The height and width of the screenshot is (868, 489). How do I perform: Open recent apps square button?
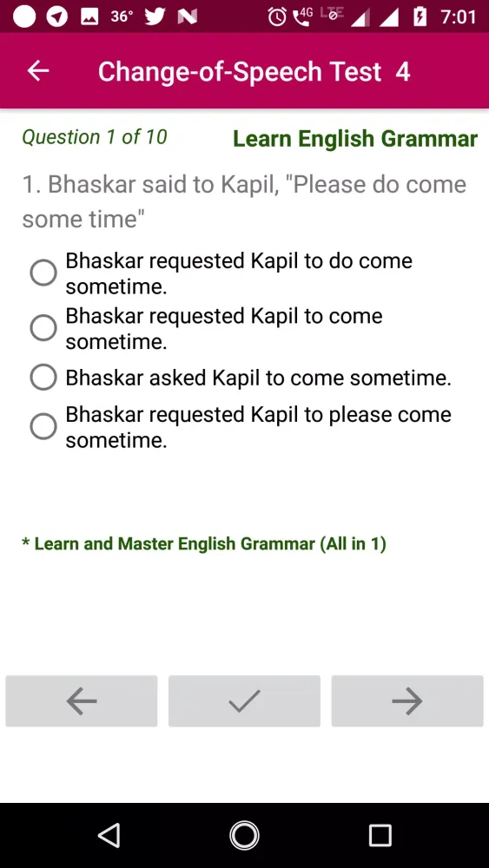click(x=380, y=835)
